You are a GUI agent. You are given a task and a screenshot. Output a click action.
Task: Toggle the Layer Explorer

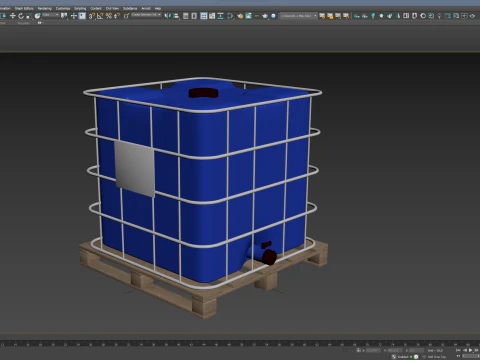click(194, 16)
